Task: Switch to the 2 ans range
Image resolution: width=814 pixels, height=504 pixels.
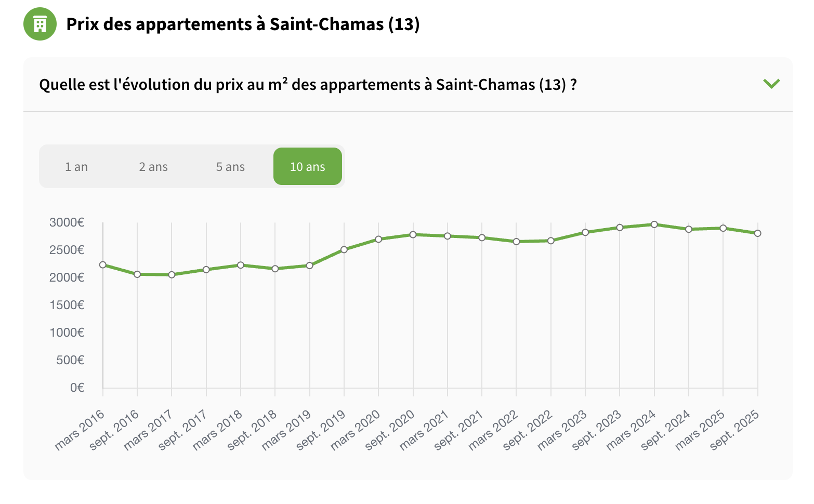Action: [153, 167]
